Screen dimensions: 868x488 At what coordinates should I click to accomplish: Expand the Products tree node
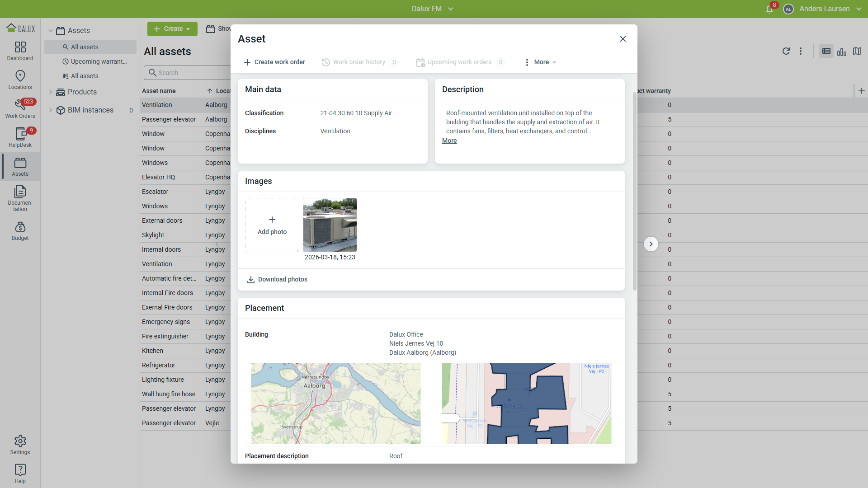[51, 92]
